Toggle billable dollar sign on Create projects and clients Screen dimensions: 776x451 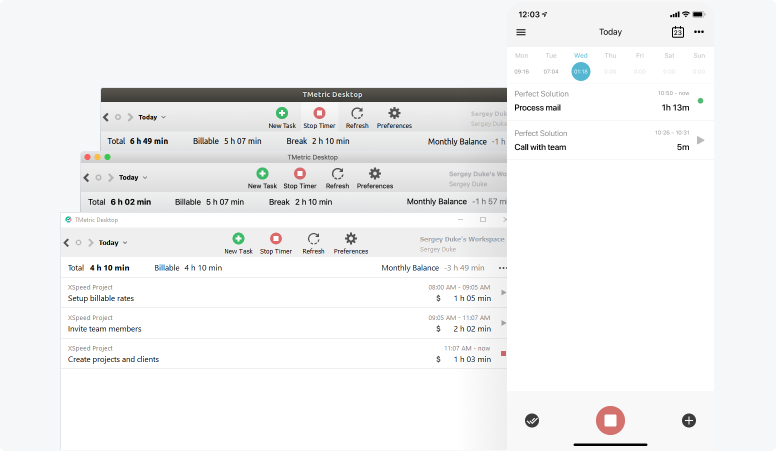click(438, 359)
